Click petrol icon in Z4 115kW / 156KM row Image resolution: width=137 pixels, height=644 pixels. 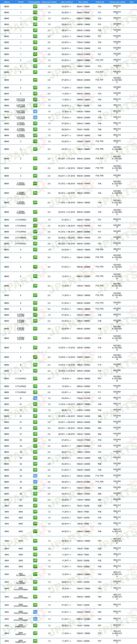(35, 500)
